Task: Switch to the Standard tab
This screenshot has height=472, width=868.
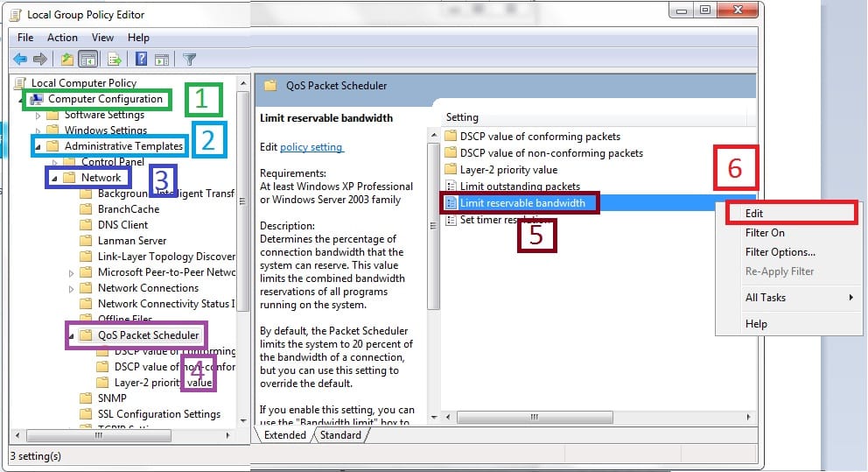Action: (x=340, y=435)
